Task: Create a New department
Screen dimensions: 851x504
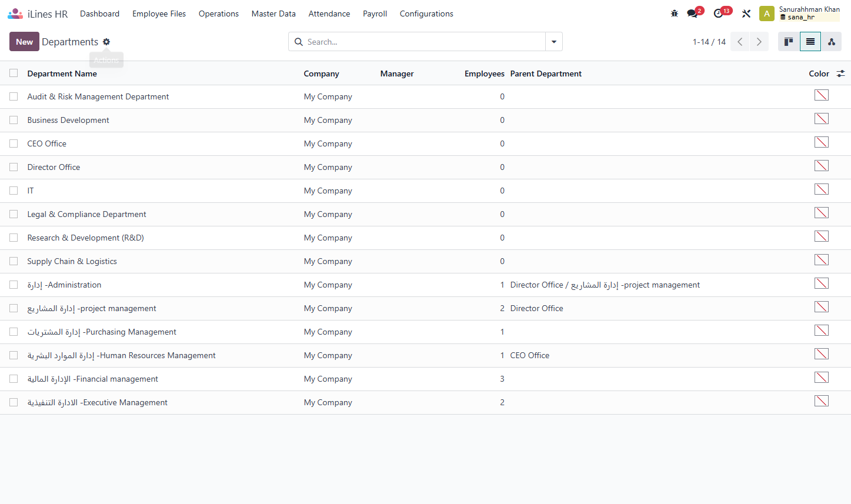Action: coord(24,42)
